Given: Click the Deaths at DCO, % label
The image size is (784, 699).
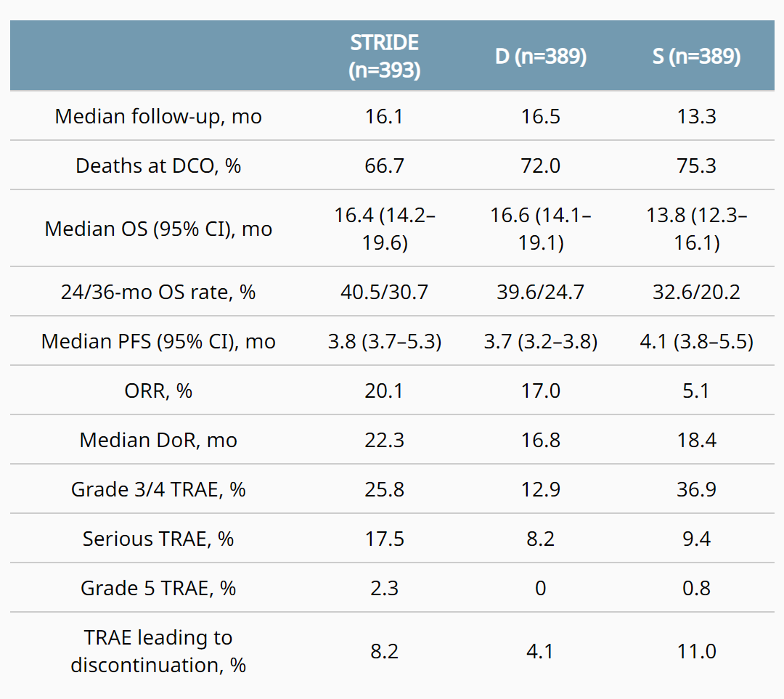Looking at the screenshot, I should pyautogui.click(x=158, y=165).
